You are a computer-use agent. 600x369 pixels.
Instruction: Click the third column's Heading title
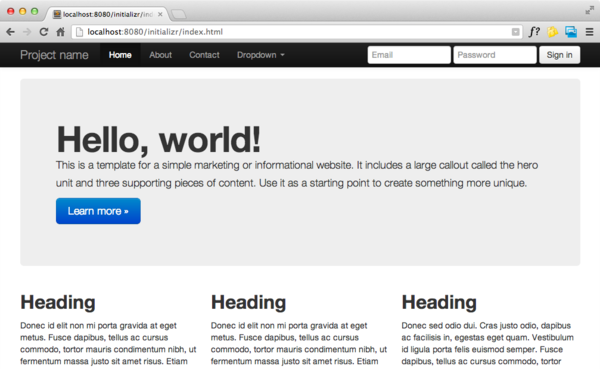pyautogui.click(x=439, y=302)
